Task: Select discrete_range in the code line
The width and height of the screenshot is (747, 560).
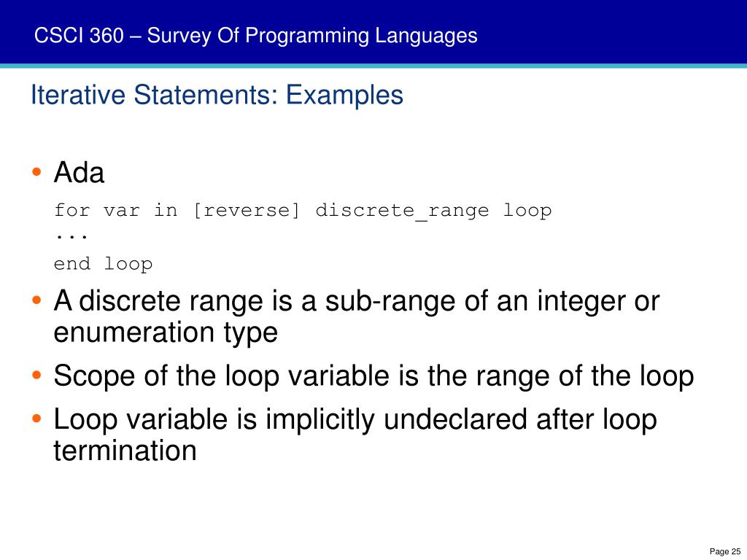Action: [402, 211]
